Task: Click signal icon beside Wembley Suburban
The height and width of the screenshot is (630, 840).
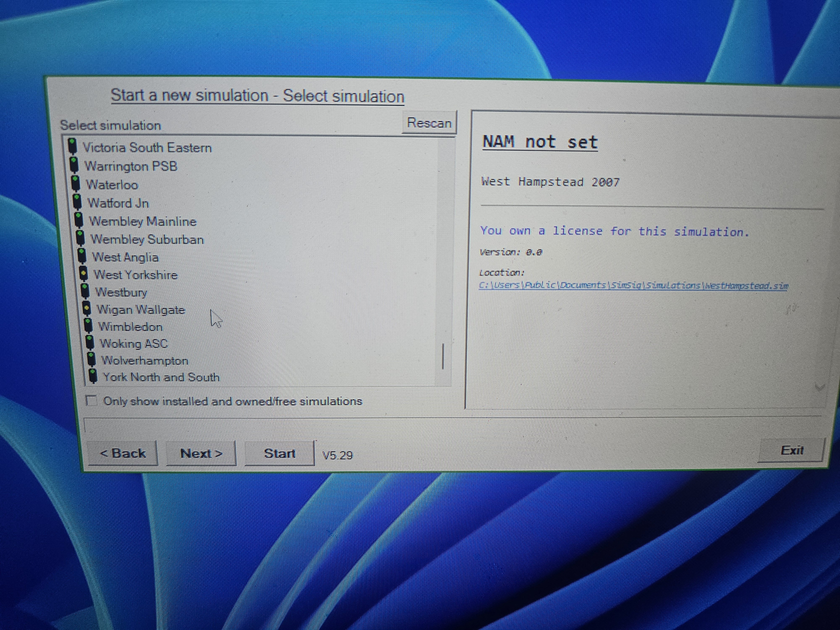Action: click(x=80, y=238)
